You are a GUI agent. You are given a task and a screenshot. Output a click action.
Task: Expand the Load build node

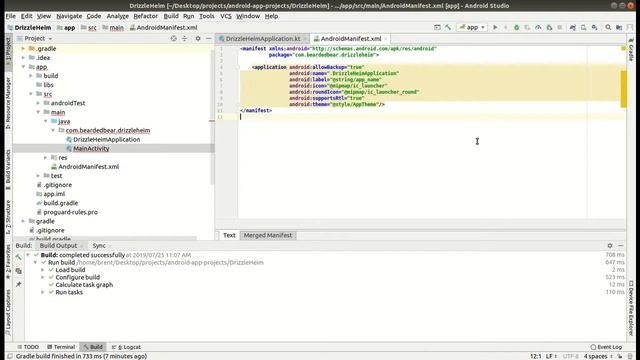pyautogui.click(x=42, y=270)
